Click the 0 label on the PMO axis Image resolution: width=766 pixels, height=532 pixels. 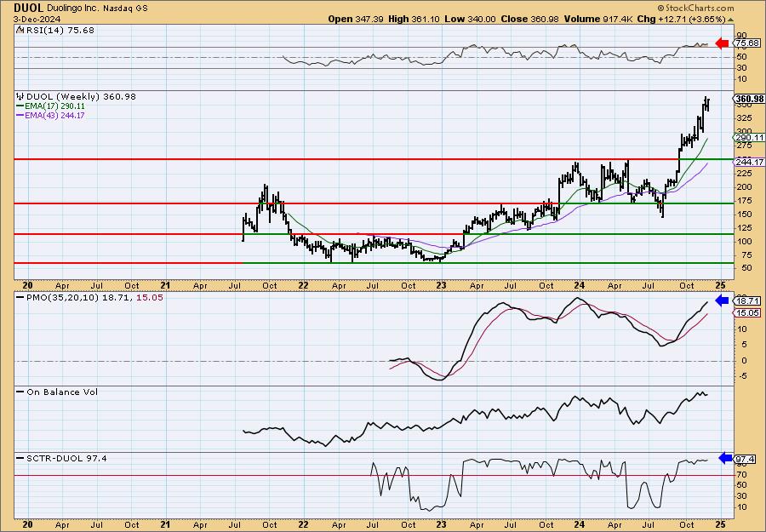pyautogui.click(x=744, y=361)
